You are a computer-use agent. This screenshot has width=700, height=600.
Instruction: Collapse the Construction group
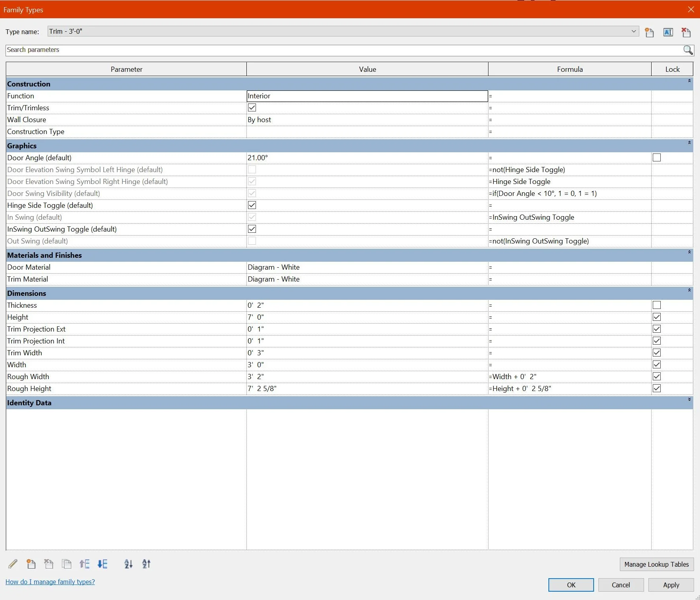pos(689,81)
